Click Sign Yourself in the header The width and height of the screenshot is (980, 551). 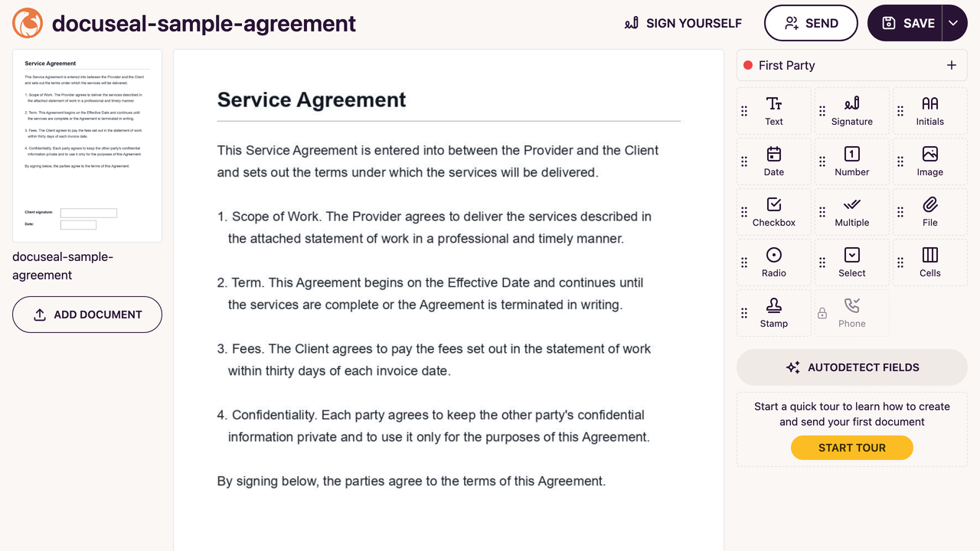click(x=684, y=23)
